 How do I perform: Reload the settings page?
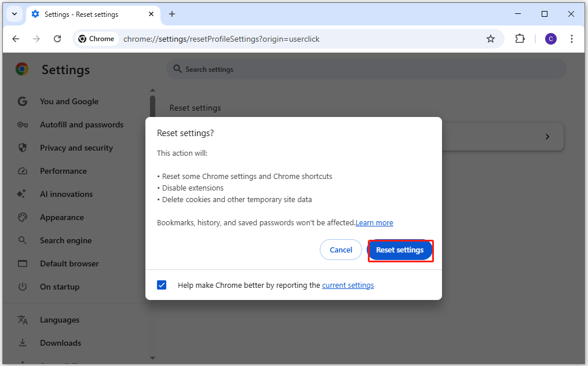tap(57, 39)
